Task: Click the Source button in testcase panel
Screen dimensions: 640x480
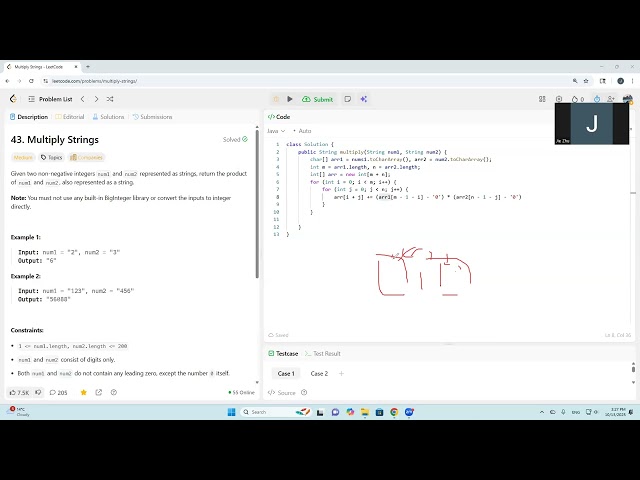Action: [x=282, y=393]
